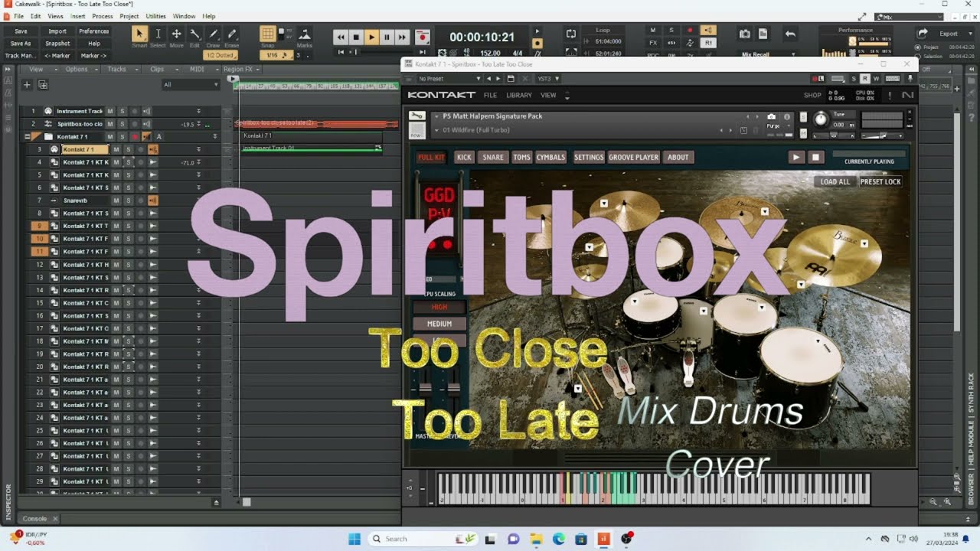
Task: Click the transport Record button
Action: 422,37
